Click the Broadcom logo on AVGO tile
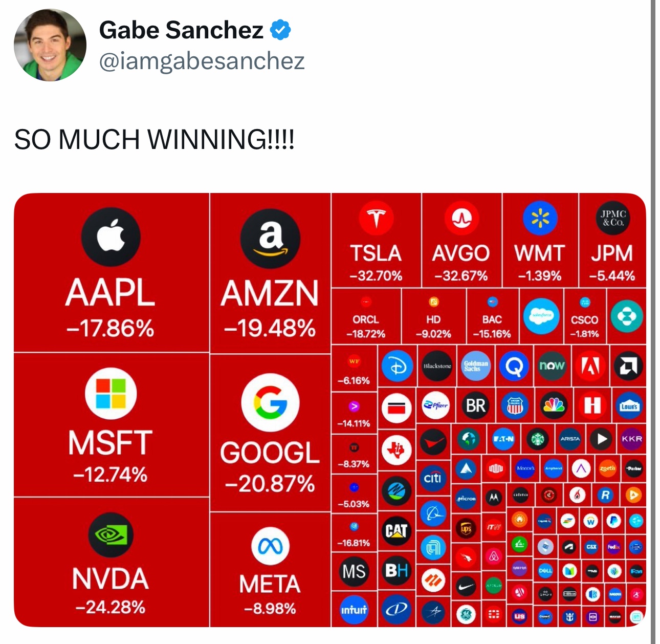 (x=462, y=218)
